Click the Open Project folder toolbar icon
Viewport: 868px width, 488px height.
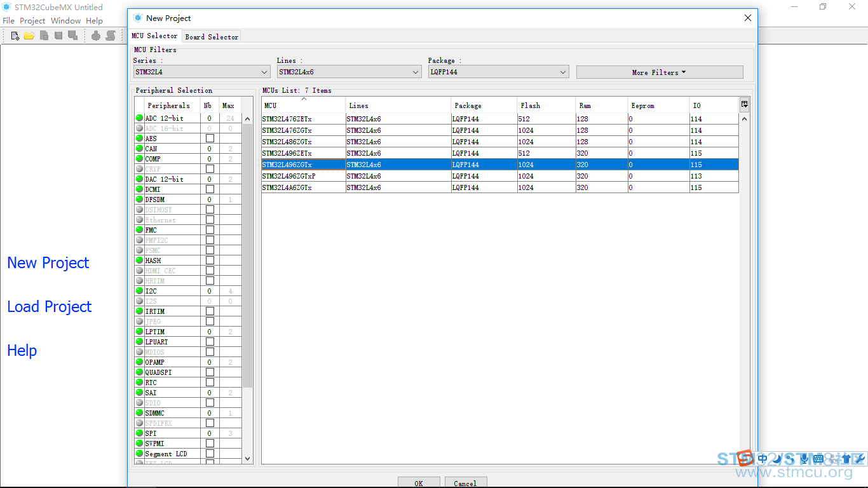tap(29, 36)
